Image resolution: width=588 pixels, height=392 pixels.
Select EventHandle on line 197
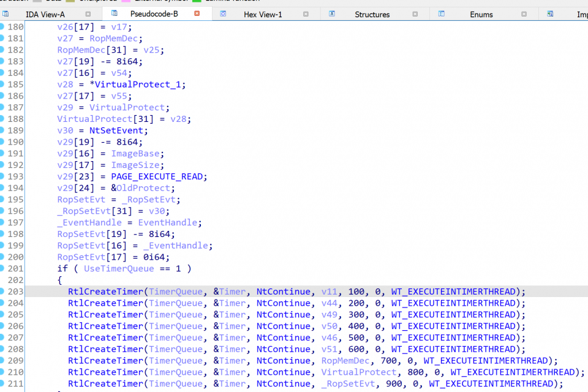coord(167,223)
